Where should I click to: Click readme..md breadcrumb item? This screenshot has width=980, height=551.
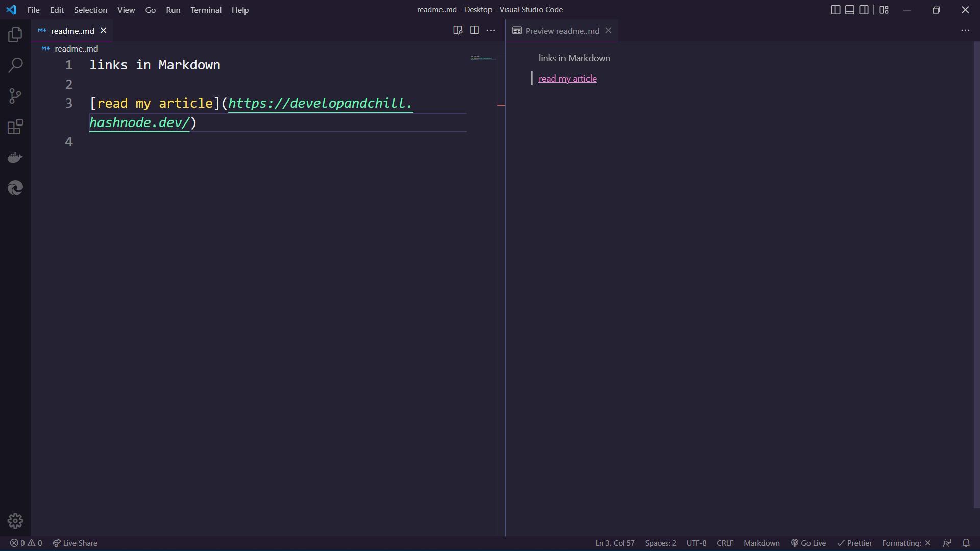76,48
